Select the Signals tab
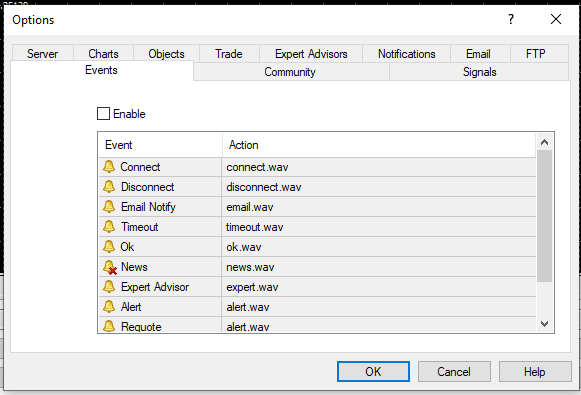This screenshot has height=395, width=581. click(x=479, y=72)
